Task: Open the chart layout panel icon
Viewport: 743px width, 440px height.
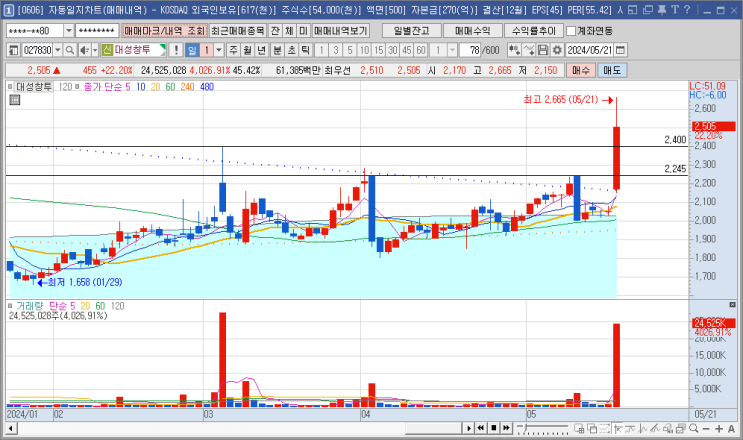Action: [13, 50]
